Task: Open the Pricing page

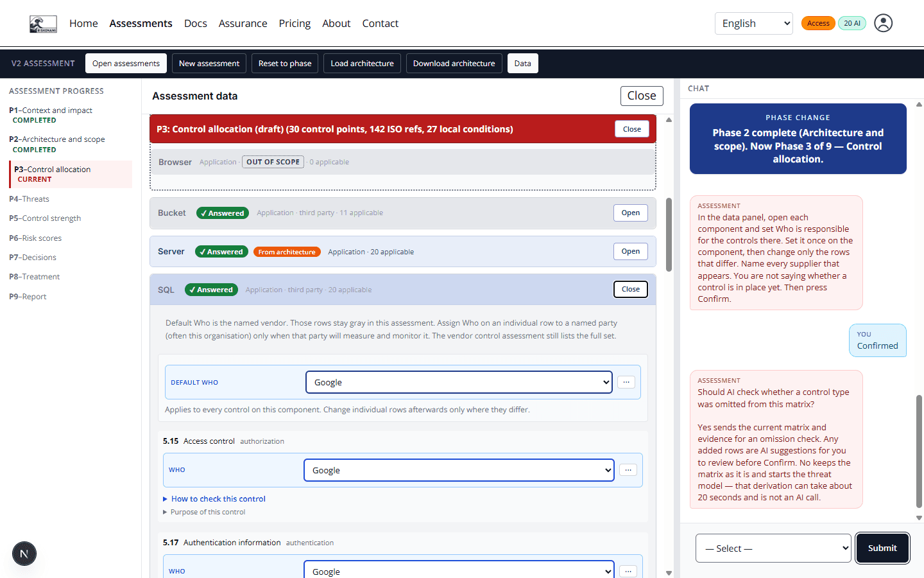Action: [295, 23]
